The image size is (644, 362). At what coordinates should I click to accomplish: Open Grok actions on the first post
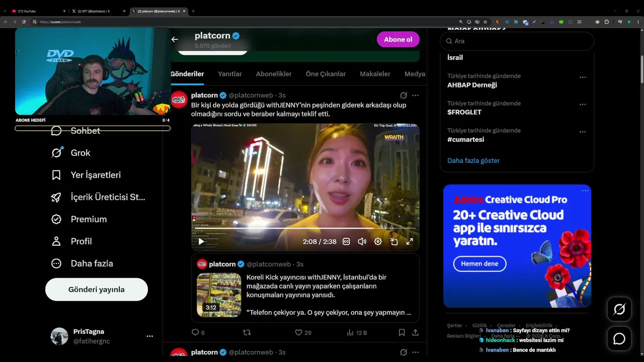[404, 95]
